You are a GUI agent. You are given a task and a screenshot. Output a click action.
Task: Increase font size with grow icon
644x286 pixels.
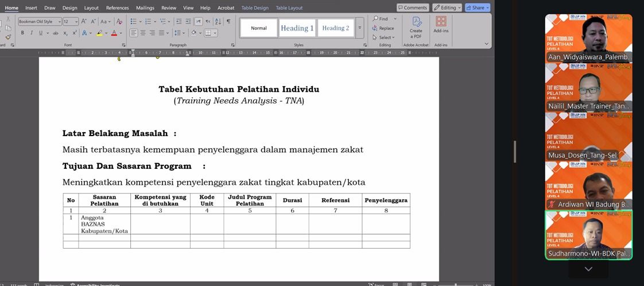tap(84, 22)
